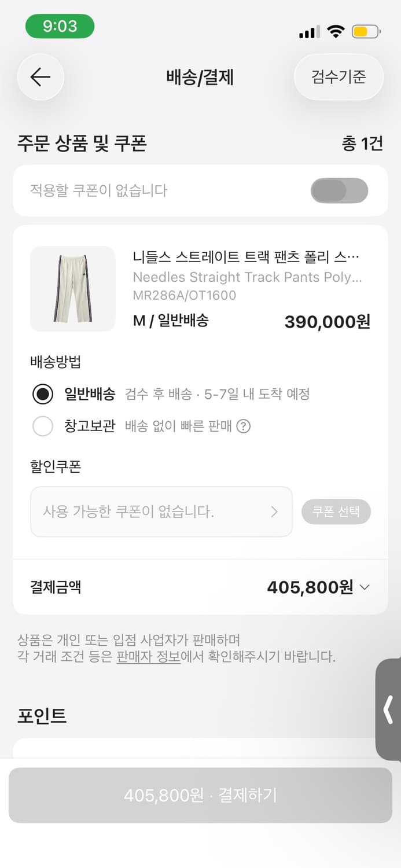Collapse the payment total breakdown chevron
The height and width of the screenshot is (868, 401).
click(x=365, y=587)
